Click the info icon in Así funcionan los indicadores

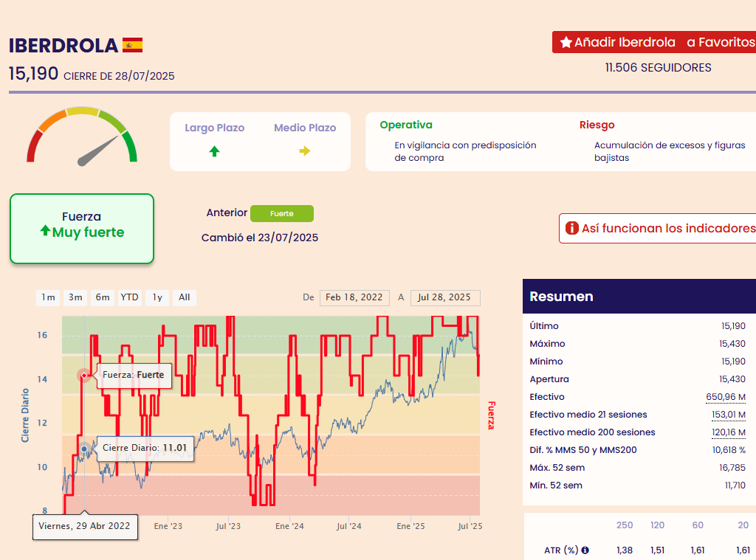[572, 228]
